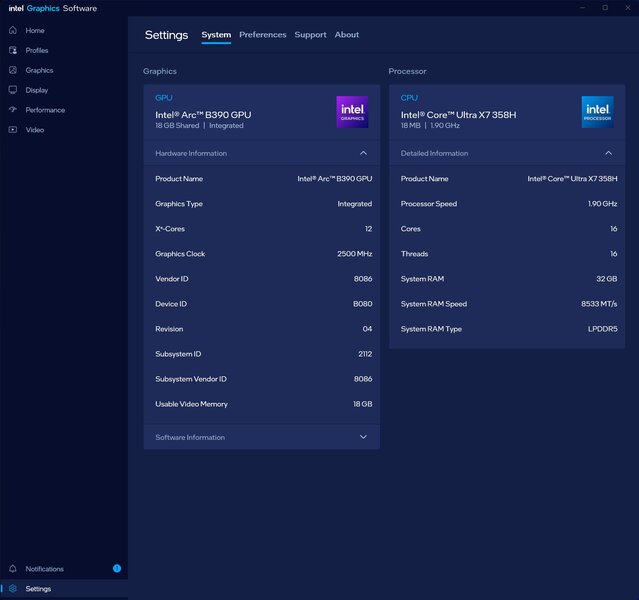
Task: Open Performance page from sidebar
Action: [45, 110]
